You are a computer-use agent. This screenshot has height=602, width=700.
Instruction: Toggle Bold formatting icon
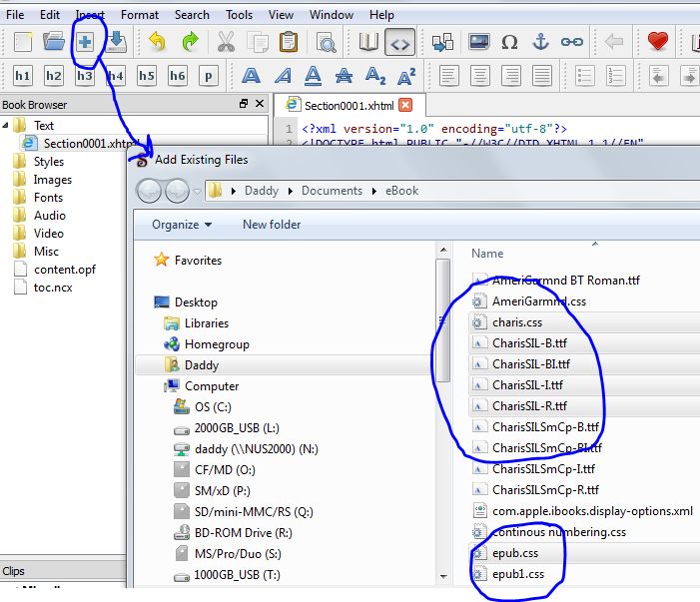(x=251, y=76)
